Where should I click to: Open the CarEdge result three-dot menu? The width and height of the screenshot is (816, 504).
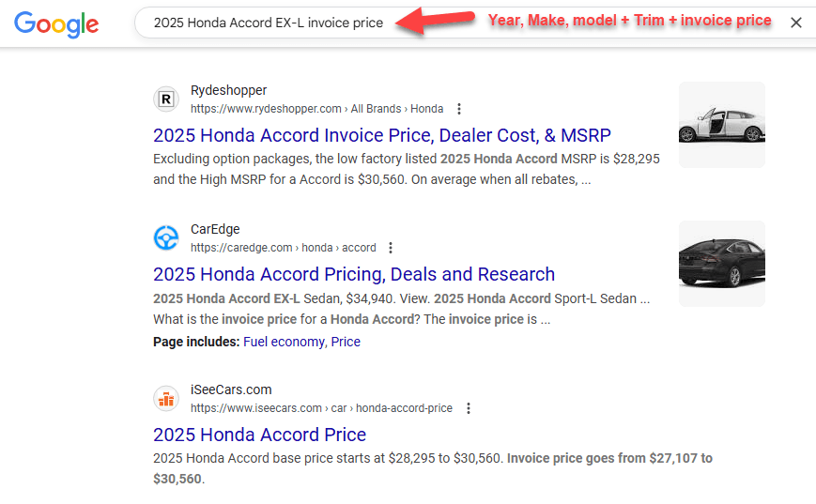pos(391,248)
